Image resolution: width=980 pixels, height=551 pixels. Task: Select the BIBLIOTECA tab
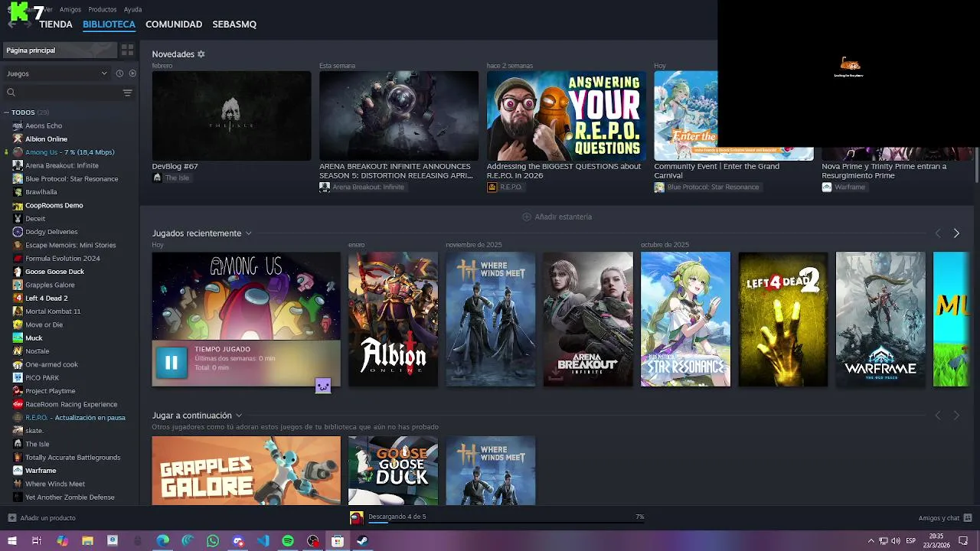tap(109, 24)
